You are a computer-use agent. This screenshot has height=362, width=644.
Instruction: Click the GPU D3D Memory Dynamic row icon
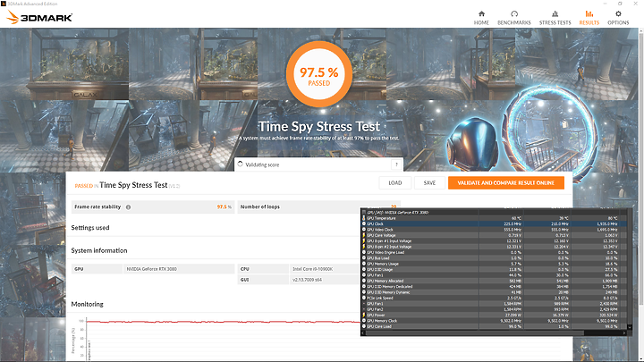[x=364, y=292]
